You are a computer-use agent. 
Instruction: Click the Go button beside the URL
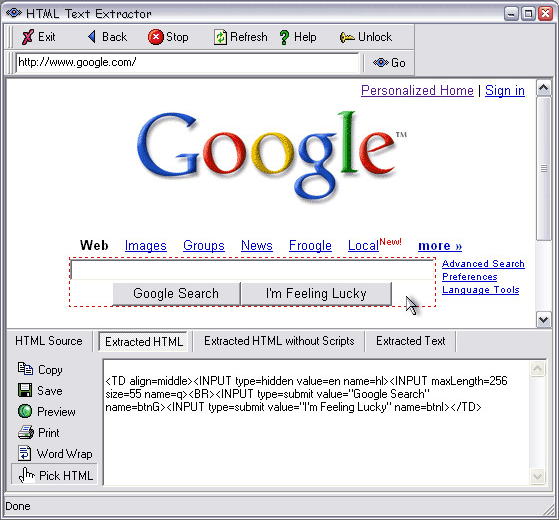[389, 63]
